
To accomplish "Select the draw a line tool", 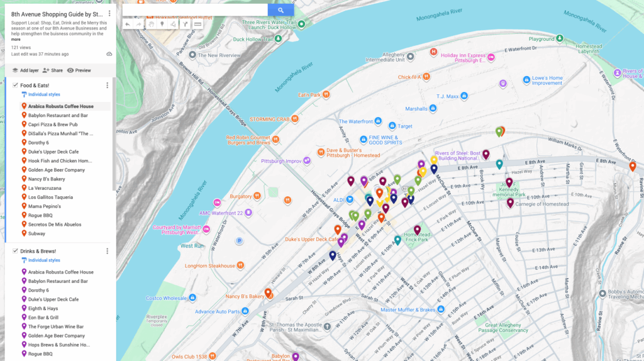I will [174, 25].
